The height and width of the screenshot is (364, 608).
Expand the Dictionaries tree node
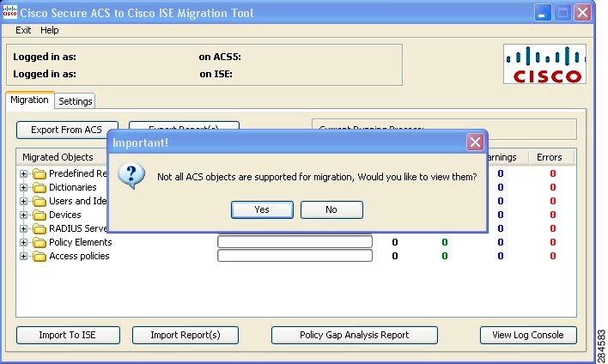24,188
